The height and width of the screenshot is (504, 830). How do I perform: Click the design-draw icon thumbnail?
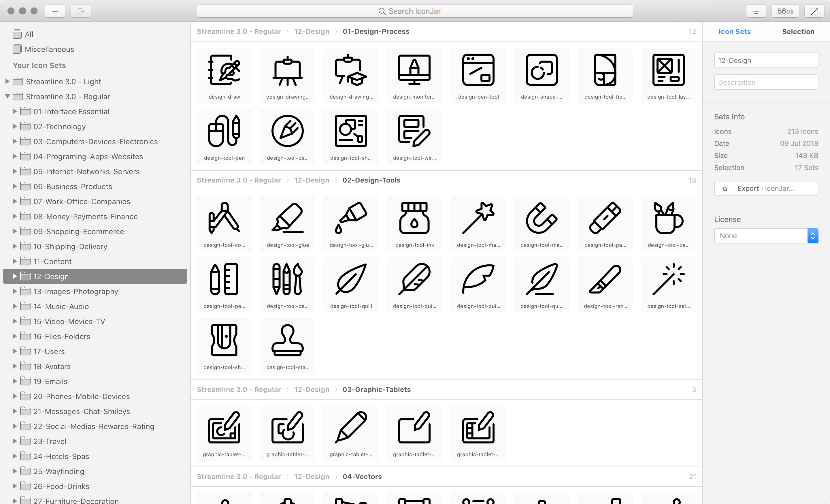point(224,70)
